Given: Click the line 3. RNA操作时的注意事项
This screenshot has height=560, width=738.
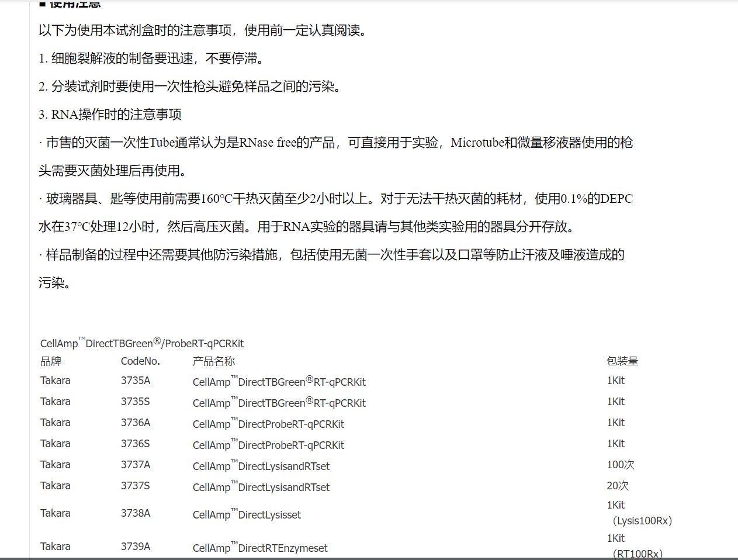Looking at the screenshot, I should (x=110, y=115).
